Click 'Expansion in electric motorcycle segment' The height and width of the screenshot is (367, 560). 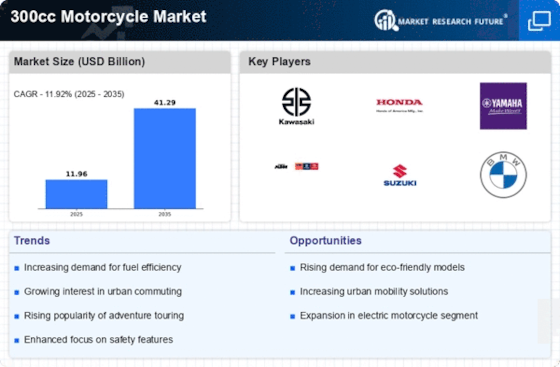389,316
